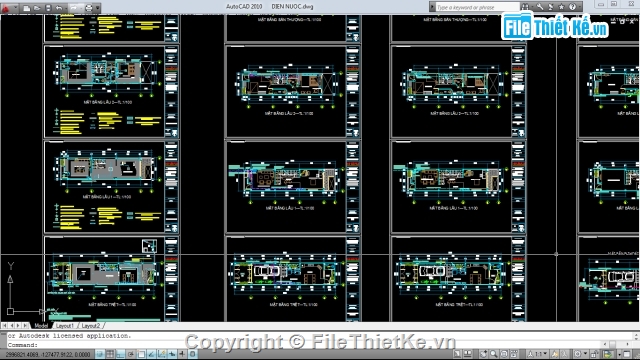Click the Save icon in Quick Access

tap(48, 8)
